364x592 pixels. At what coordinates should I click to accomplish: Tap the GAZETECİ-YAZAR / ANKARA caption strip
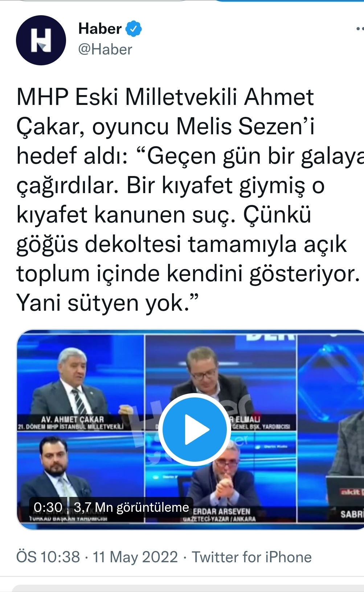click(219, 519)
